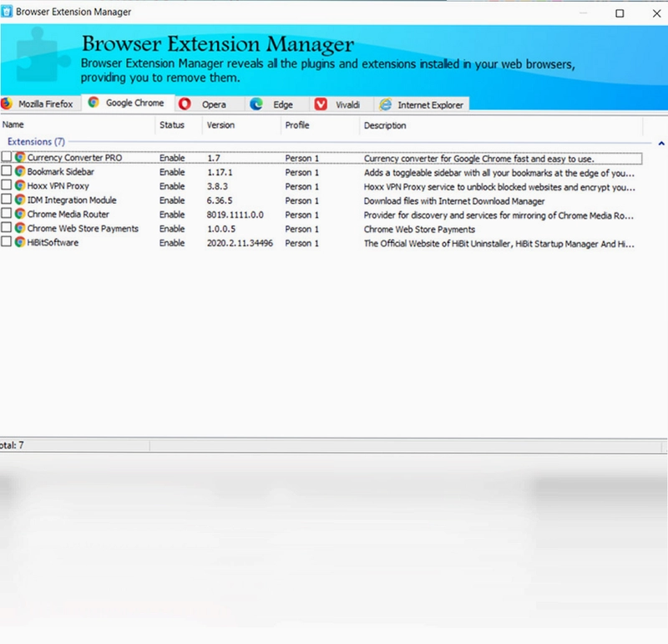668x644 pixels.
Task: Select the Chrome Media Router name
Action: point(68,214)
